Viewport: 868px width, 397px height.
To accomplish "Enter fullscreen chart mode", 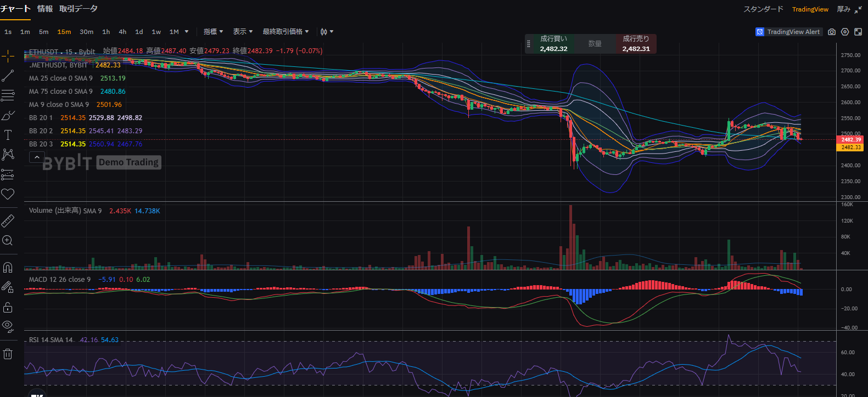I will (858, 32).
